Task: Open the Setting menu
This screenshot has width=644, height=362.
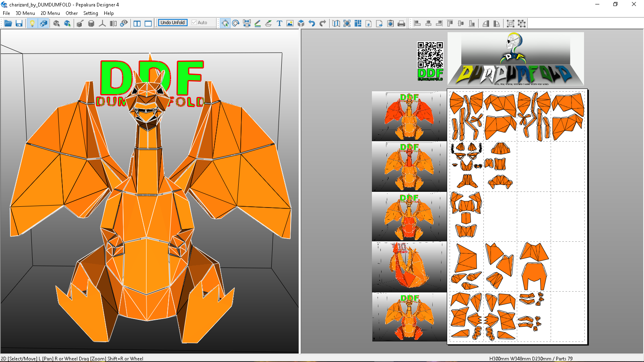Action: (91, 13)
